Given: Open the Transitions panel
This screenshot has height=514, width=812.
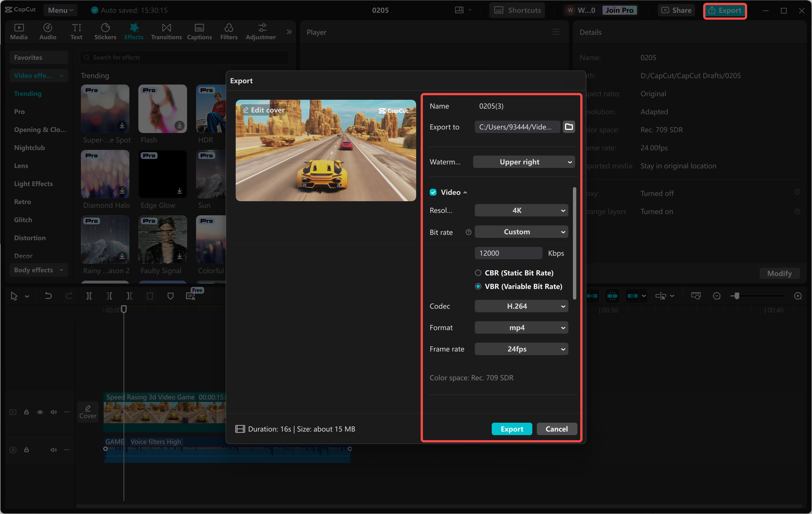Looking at the screenshot, I should [x=166, y=31].
